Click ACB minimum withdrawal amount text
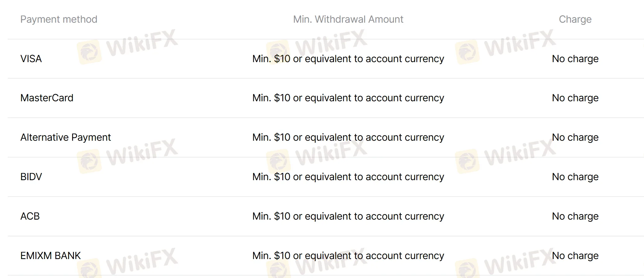The image size is (644, 278). (348, 216)
